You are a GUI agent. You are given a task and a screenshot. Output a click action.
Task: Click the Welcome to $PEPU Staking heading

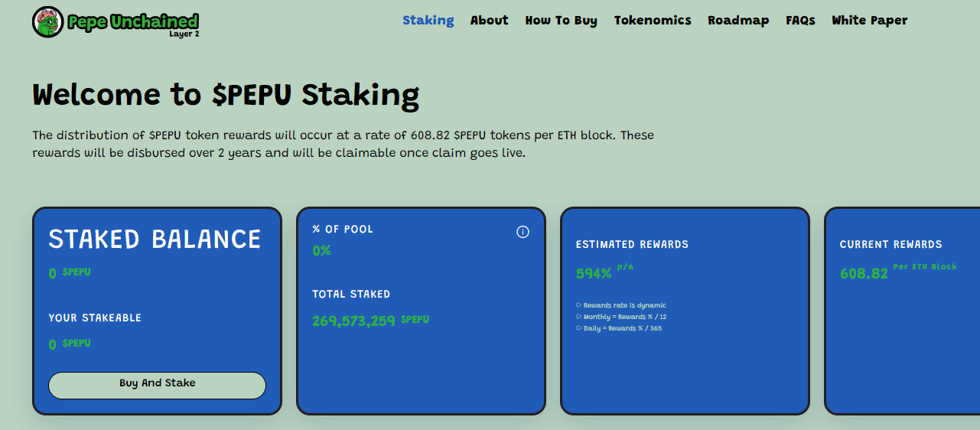pos(226,95)
